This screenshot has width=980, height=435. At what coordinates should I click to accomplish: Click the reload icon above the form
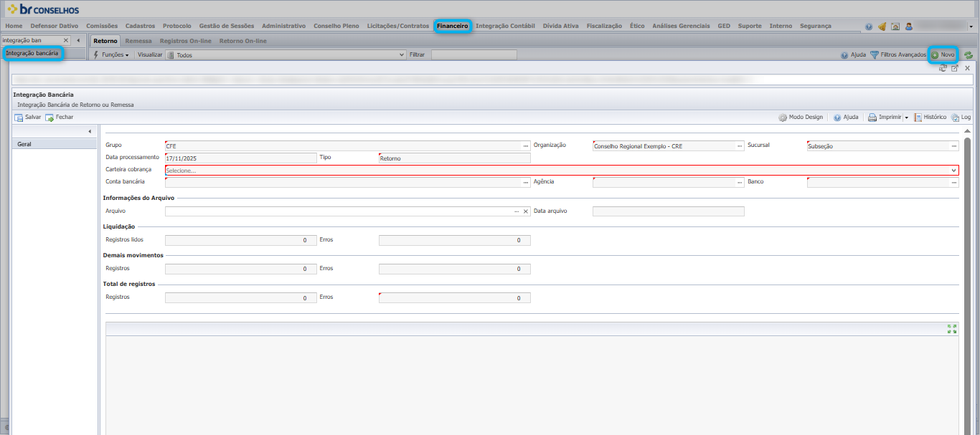click(943, 68)
